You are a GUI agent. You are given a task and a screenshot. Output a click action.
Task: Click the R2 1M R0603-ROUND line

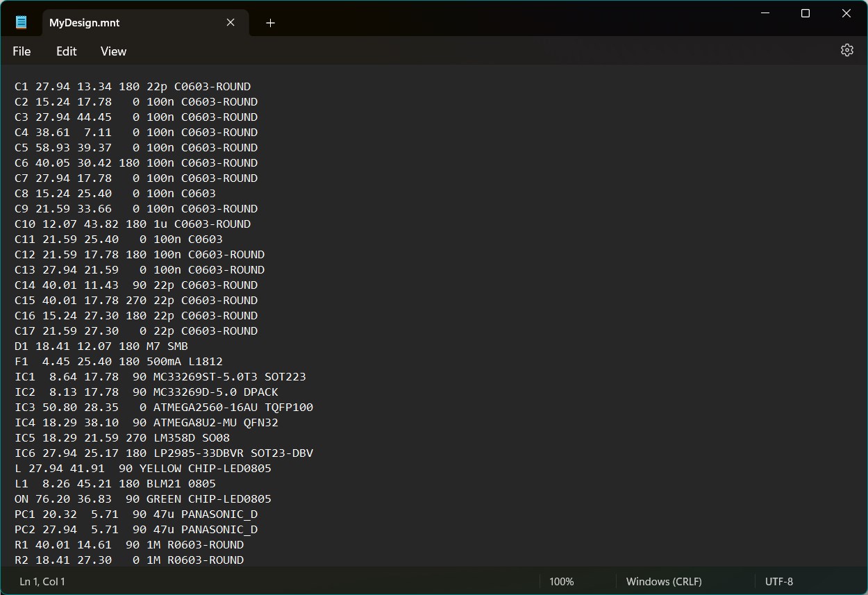[129, 560]
